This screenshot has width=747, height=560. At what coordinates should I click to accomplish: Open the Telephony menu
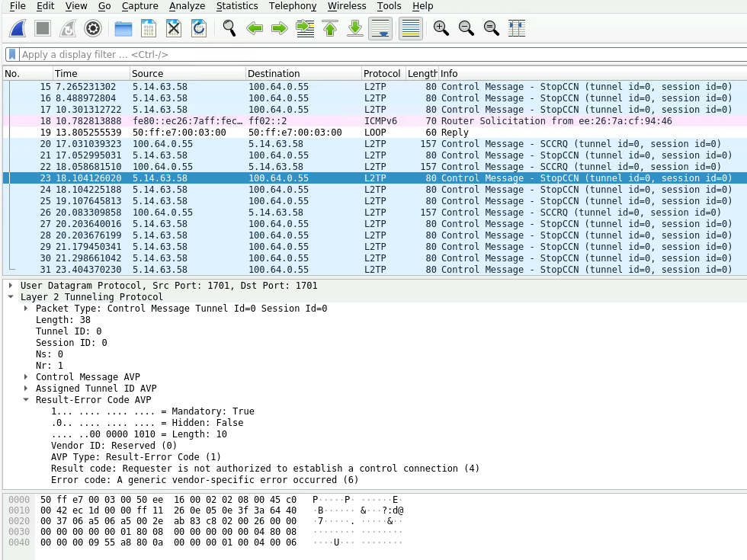292,6
